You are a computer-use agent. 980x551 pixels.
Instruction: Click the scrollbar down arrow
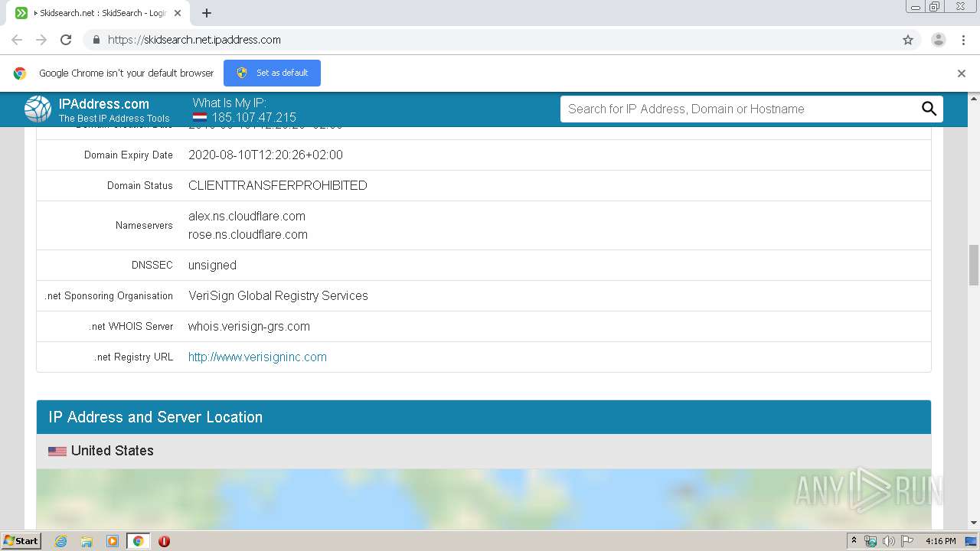974,523
